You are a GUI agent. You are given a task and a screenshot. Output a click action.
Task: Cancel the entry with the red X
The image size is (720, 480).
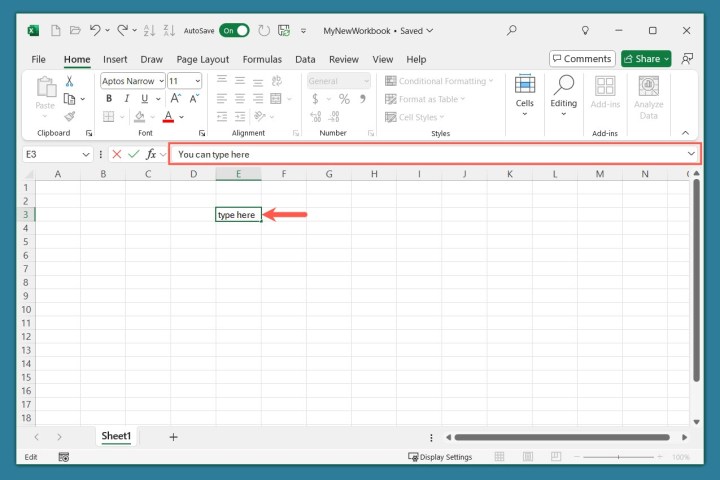pos(117,154)
